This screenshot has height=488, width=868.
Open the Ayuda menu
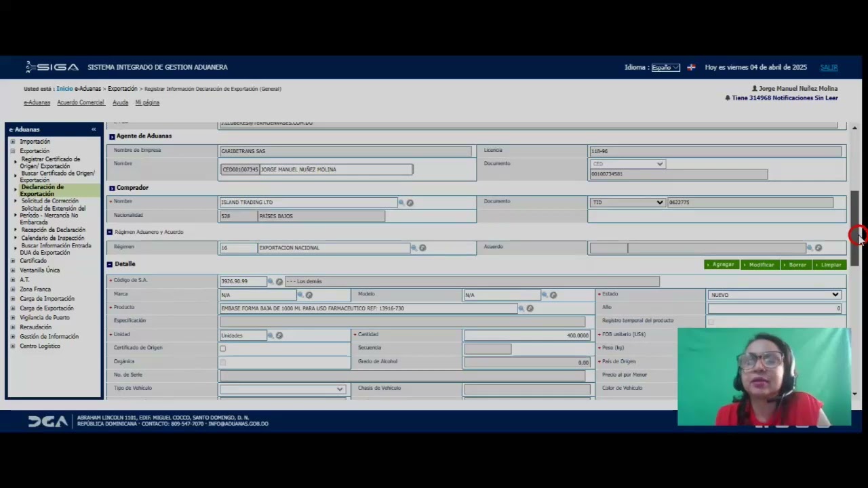120,103
